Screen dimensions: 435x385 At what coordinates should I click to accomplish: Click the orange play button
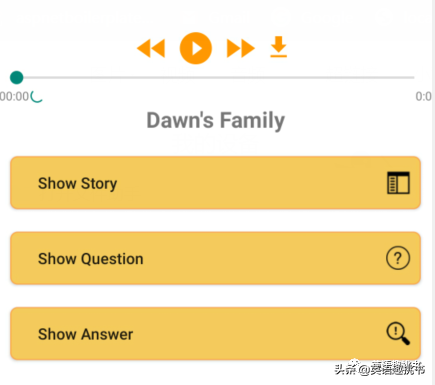point(196,48)
